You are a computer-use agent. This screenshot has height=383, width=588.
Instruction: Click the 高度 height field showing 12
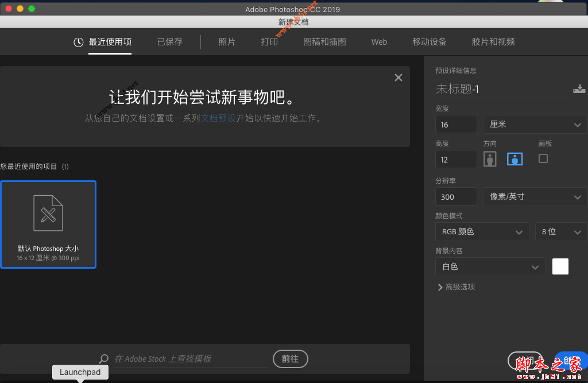456,160
